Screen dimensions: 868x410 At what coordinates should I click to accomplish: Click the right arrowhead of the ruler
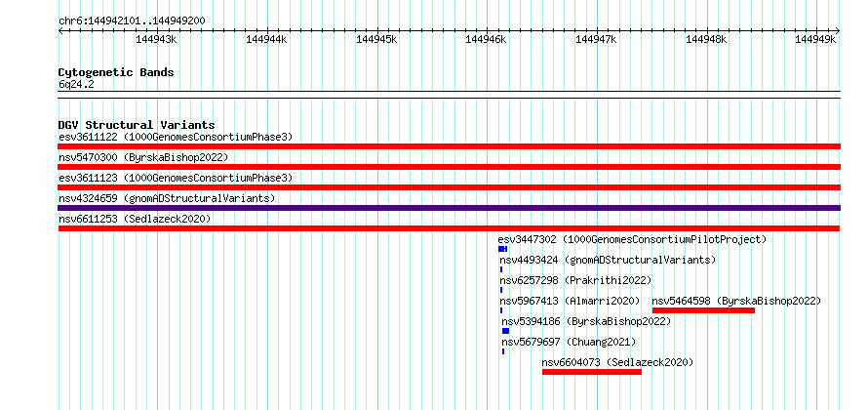(x=838, y=30)
